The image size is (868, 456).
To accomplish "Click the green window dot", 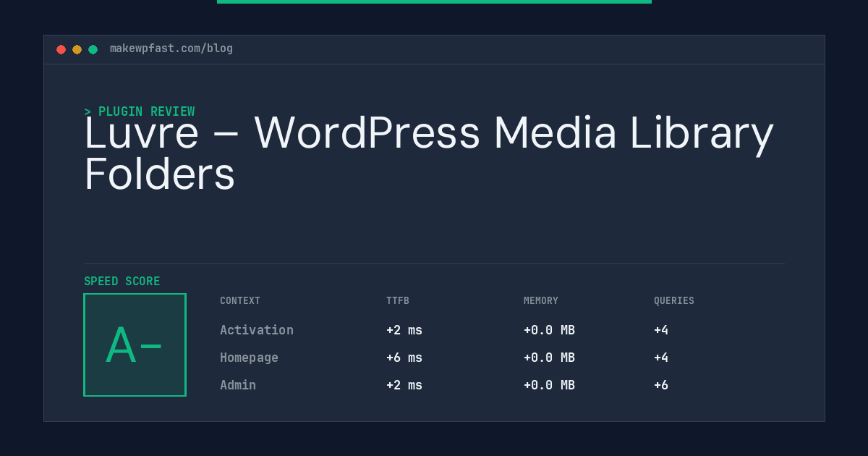I will tap(93, 50).
